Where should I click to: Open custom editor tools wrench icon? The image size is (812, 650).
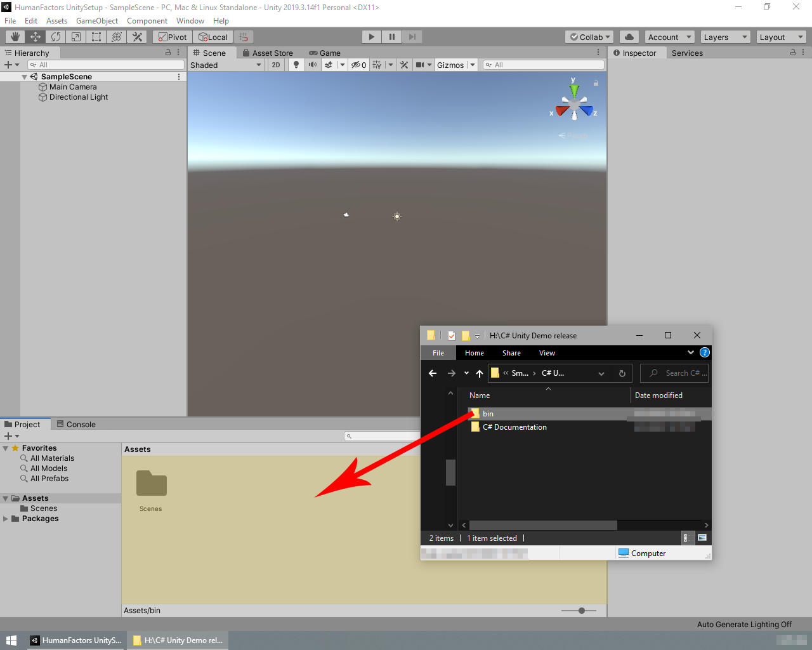tap(137, 37)
